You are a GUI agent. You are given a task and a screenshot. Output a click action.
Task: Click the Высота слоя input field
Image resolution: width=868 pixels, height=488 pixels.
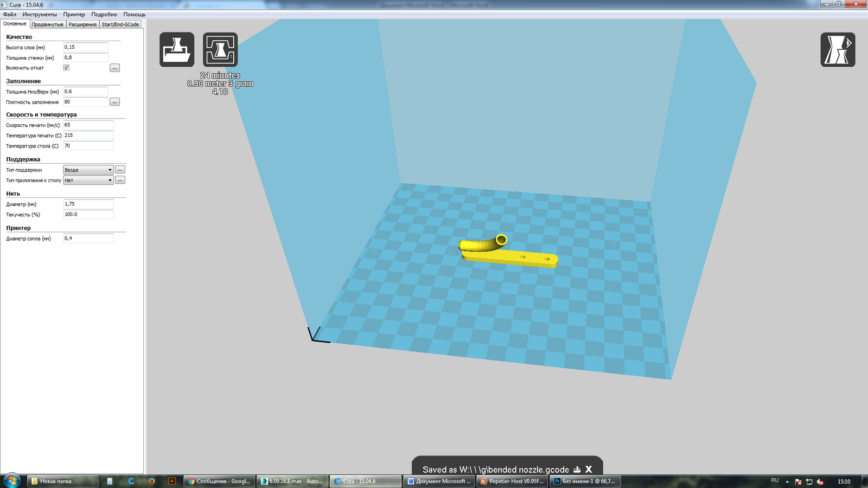[86, 47]
